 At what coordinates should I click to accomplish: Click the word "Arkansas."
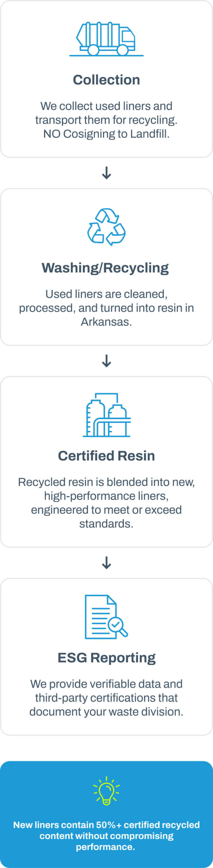point(106,322)
